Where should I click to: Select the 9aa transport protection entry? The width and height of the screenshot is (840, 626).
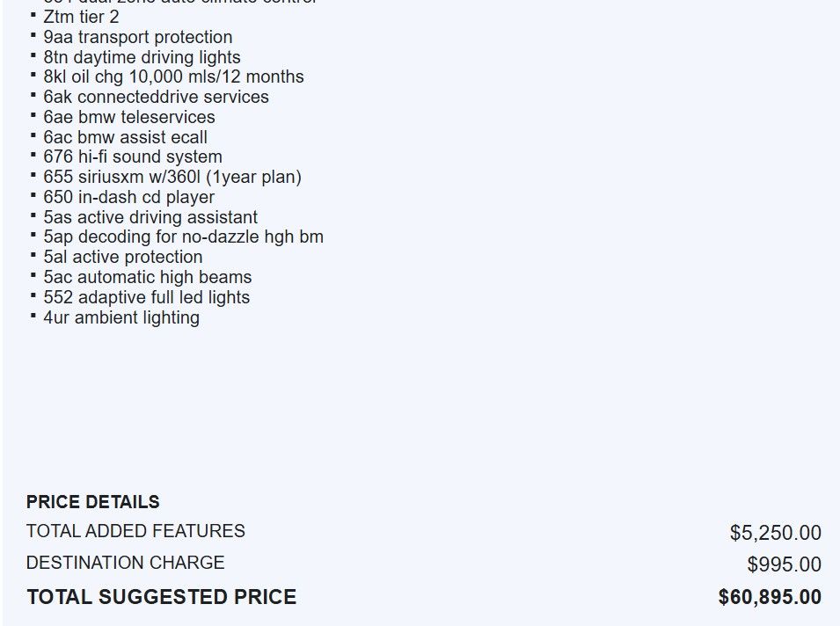(x=138, y=37)
